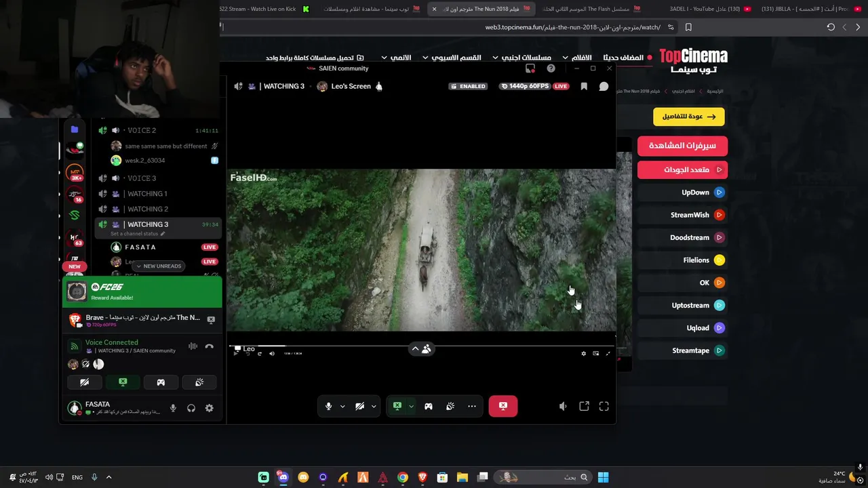This screenshot has height=488, width=868.
Task: Open camera options arrow in call controls
Action: coord(374,406)
